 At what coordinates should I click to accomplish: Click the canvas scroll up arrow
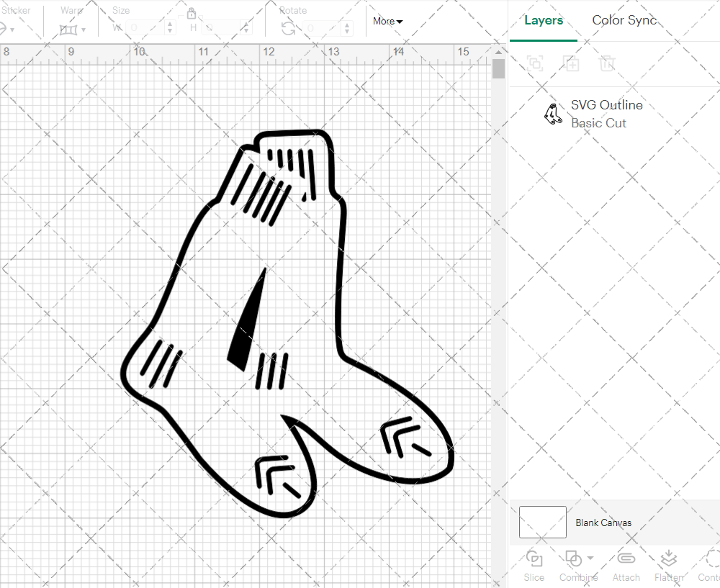point(498,53)
